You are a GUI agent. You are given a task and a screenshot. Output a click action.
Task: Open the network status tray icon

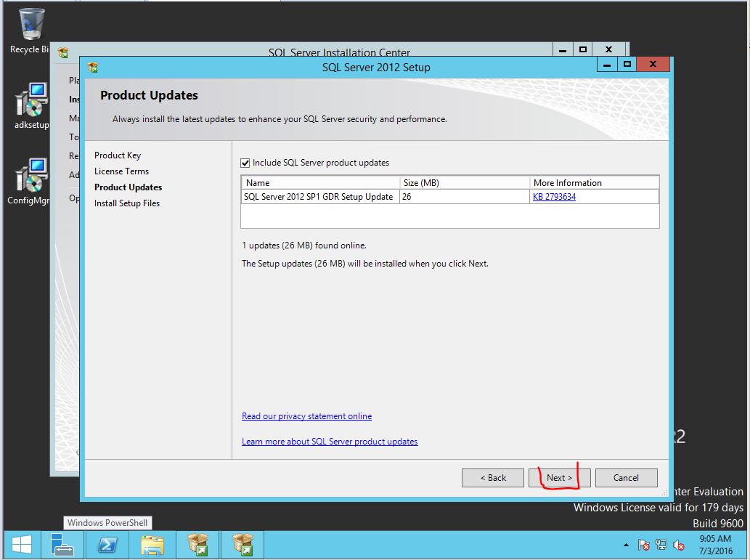tap(661, 545)
